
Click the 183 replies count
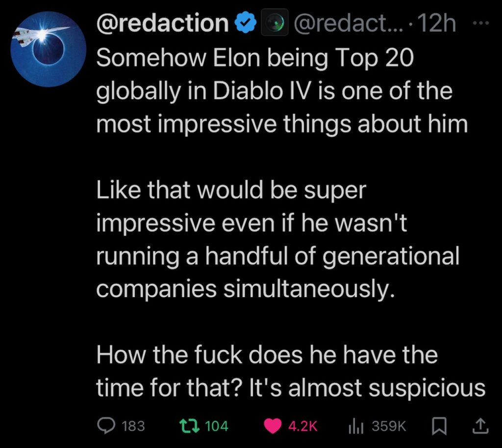(133, 426)
